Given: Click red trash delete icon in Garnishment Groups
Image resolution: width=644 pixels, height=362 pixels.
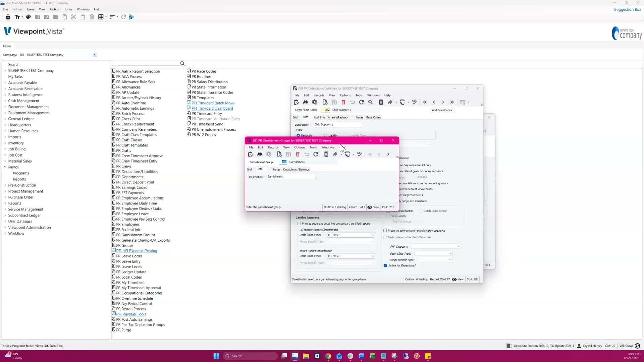Looking at the screenshot, I should point(298,154).
